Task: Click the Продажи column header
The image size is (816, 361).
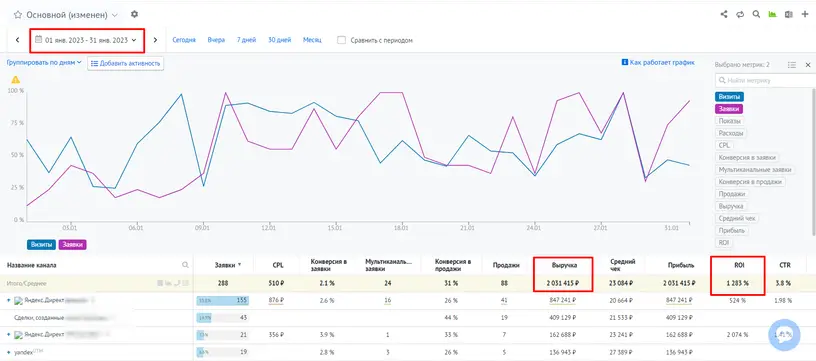Action: (506, 265)
